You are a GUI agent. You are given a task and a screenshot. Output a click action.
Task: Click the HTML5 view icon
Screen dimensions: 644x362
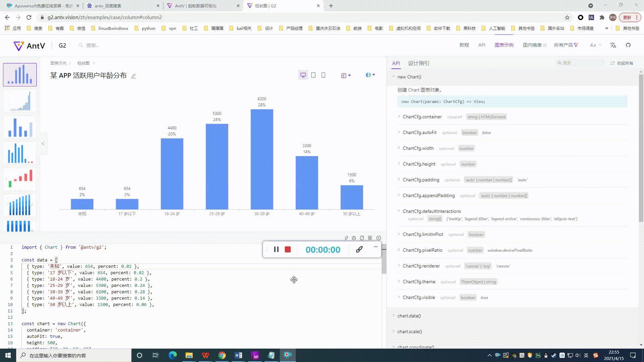point(370,238)
